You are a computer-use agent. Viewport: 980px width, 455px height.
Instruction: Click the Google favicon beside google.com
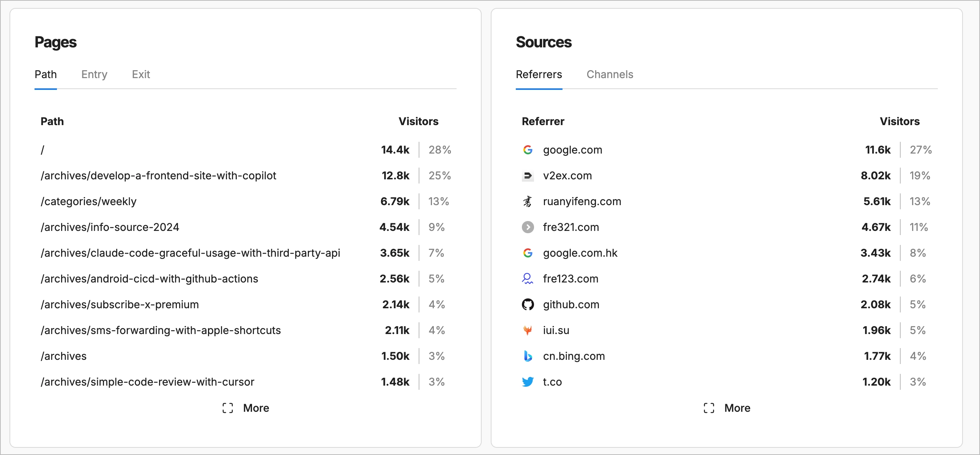(x=528, y=150)
